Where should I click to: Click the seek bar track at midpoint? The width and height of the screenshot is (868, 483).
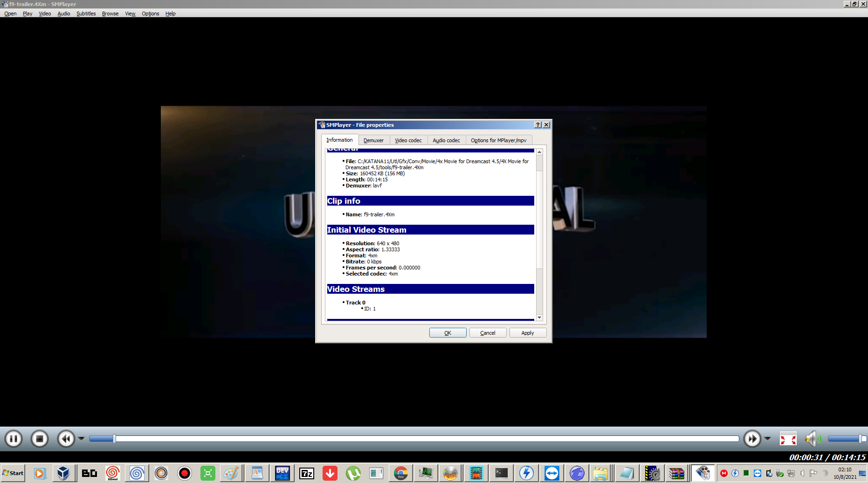coord(414,439)
